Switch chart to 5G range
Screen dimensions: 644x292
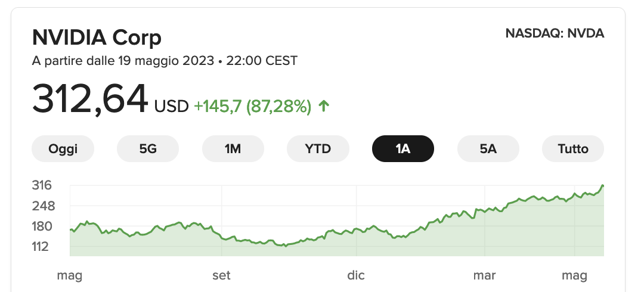(148, 148)
